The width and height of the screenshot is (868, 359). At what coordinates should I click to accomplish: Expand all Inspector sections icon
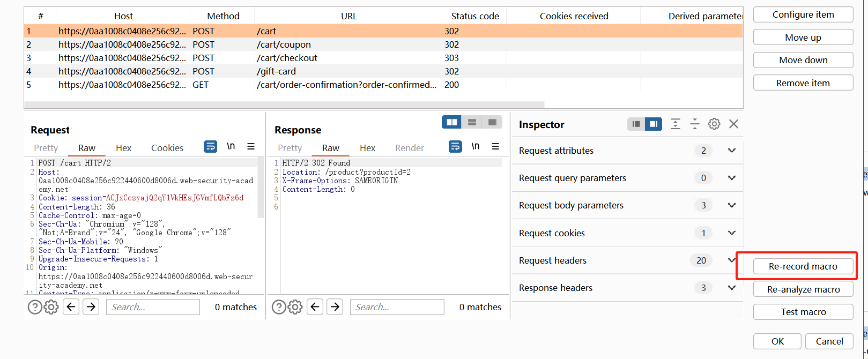(x=676, y=124)
